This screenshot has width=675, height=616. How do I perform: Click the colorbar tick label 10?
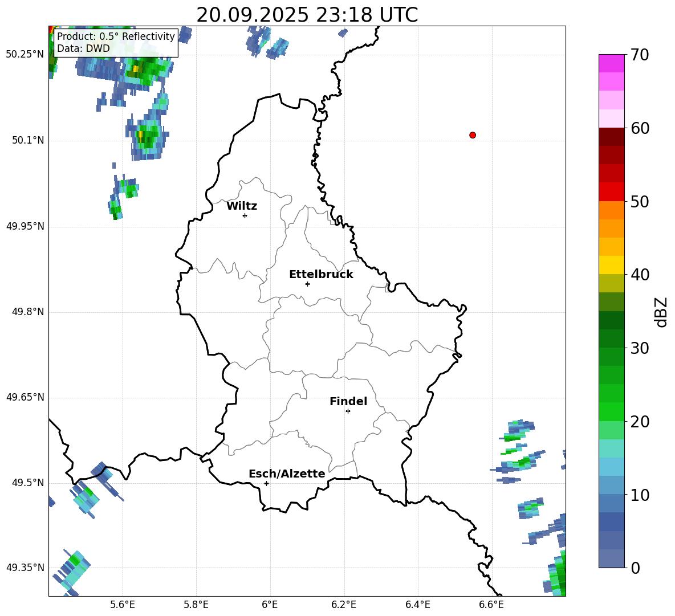click(640, 495)
